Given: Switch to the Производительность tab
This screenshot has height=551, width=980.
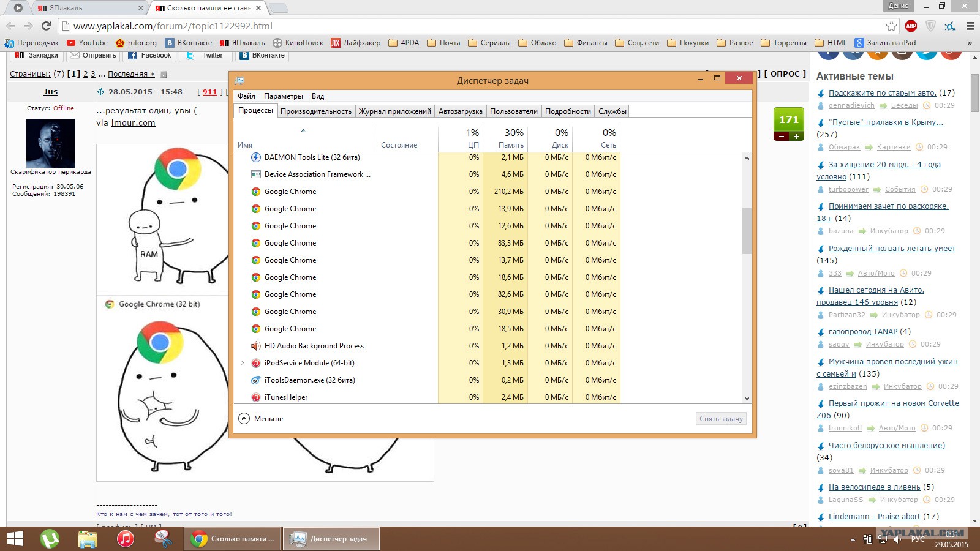Looking at the screenshot, I should click(316, 111).
